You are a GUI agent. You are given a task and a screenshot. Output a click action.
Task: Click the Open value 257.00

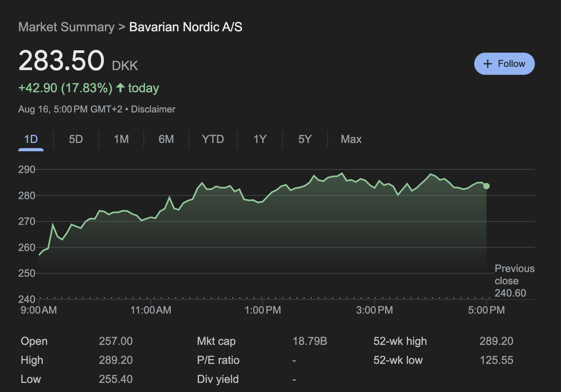click(x=116, y=341)
